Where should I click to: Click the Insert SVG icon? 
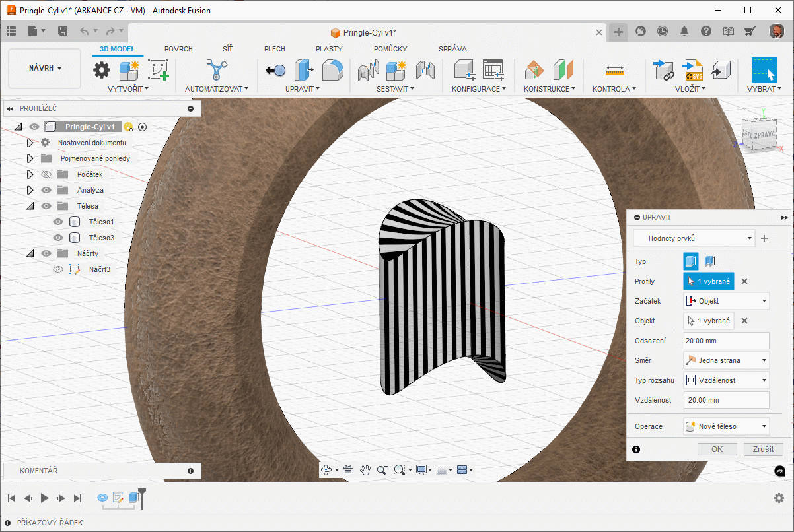point(692,70)
